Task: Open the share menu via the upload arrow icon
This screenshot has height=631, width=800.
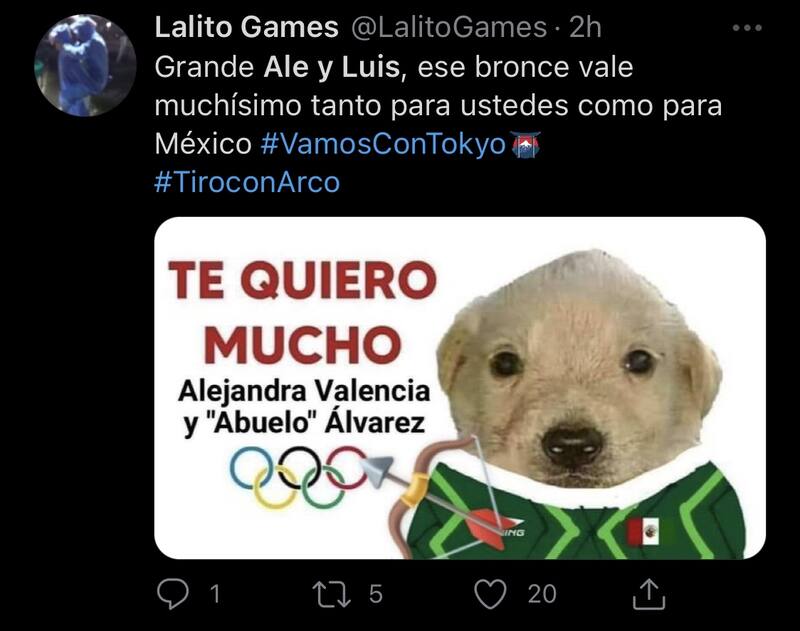Action: coord(648,594)
